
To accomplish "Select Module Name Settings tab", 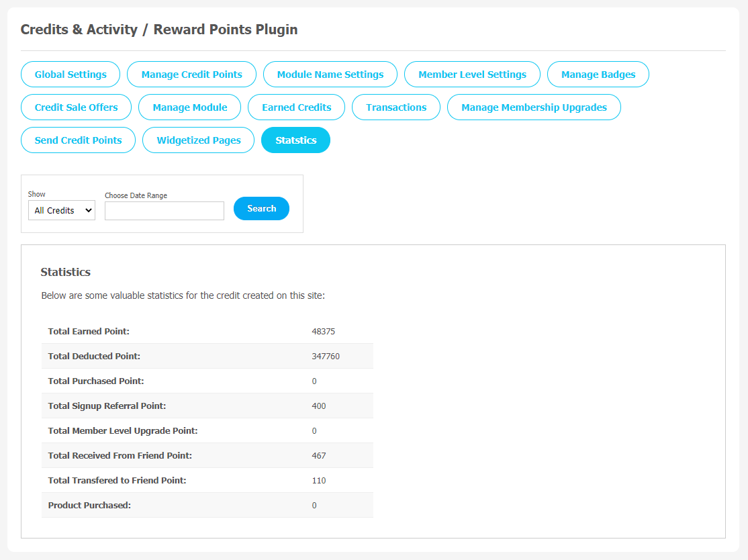I will tap(330, 75).
